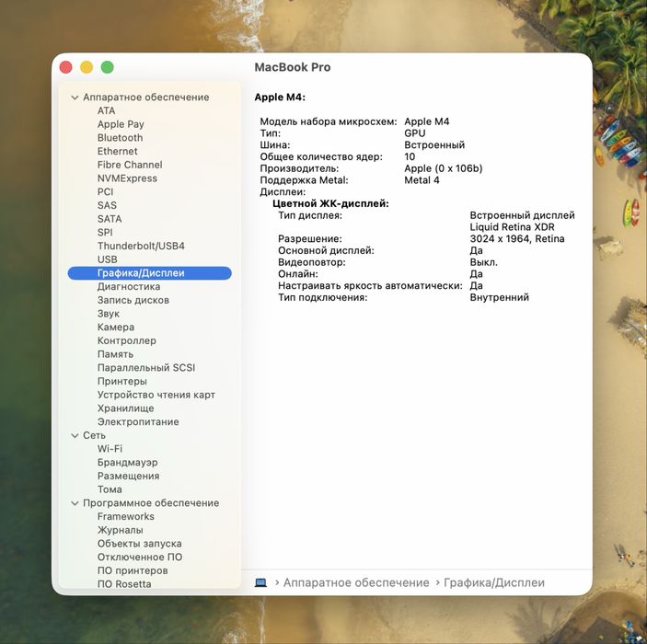
Task: Select Запись дисков in the sidebar
Action: tap(133, 300)
